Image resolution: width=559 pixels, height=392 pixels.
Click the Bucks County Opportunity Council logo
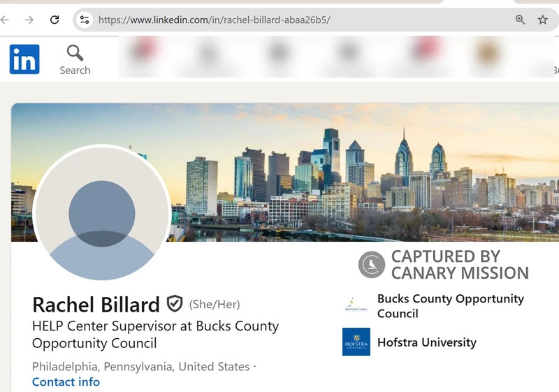356,305
